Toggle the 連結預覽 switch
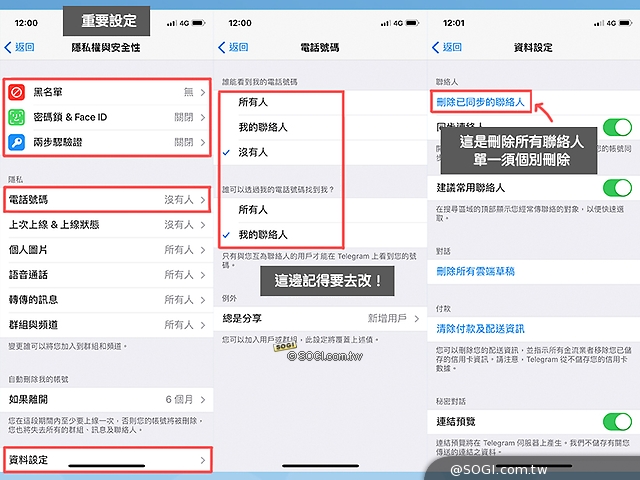 tap(617, 422)
